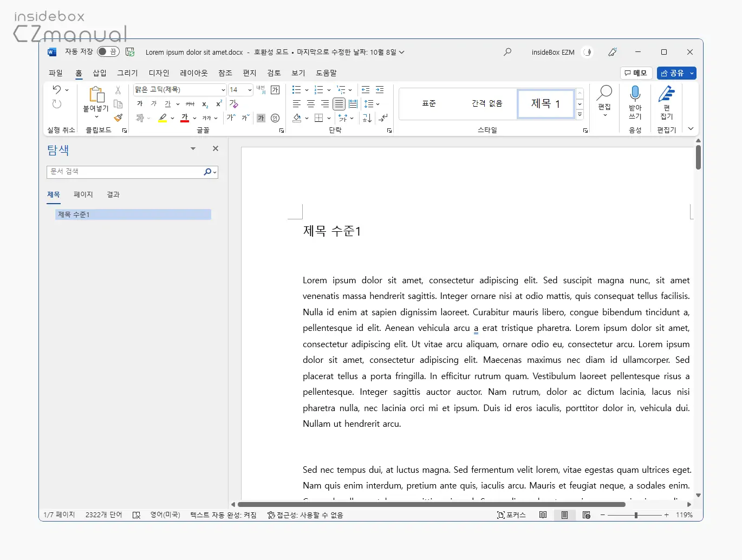The height and width of the screenshot is (560, 742).
Task: Toggle underline formatting
Action: (x=168, y=103)
